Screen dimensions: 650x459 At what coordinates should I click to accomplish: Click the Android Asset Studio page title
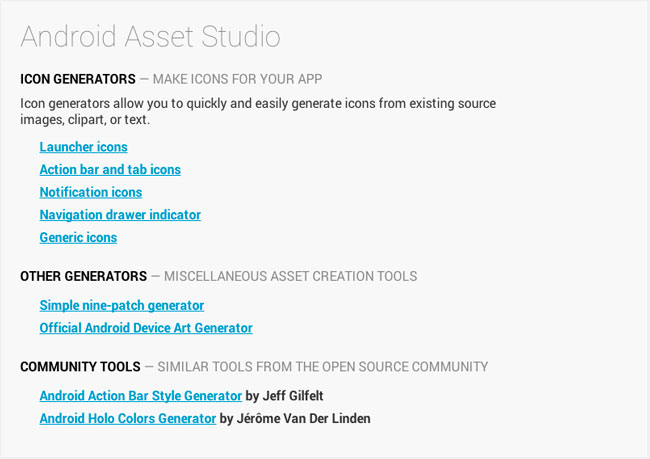150,37
